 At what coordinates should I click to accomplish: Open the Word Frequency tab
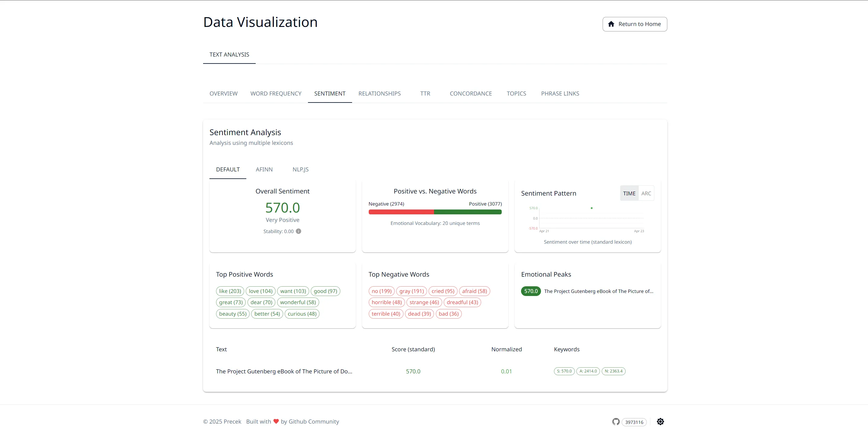(276, 94)
